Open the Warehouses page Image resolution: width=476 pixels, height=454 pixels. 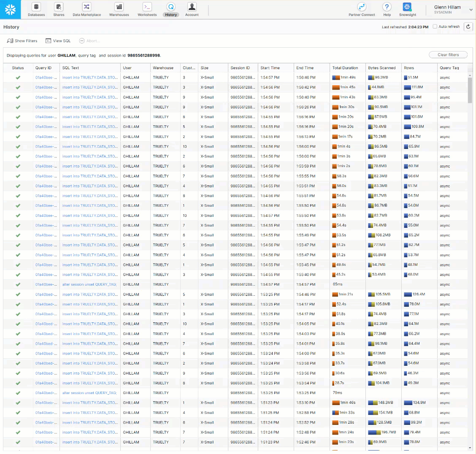tap(119, 9)
